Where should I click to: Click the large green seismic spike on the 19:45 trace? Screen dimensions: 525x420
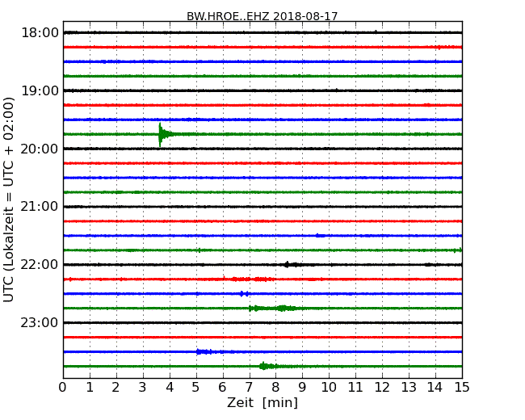[164, 134]
